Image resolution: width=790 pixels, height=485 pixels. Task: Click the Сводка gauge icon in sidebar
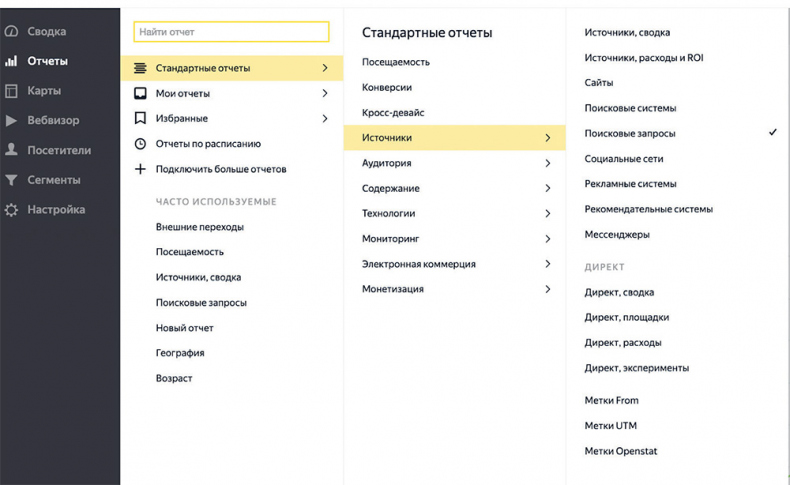pos(12,32)
